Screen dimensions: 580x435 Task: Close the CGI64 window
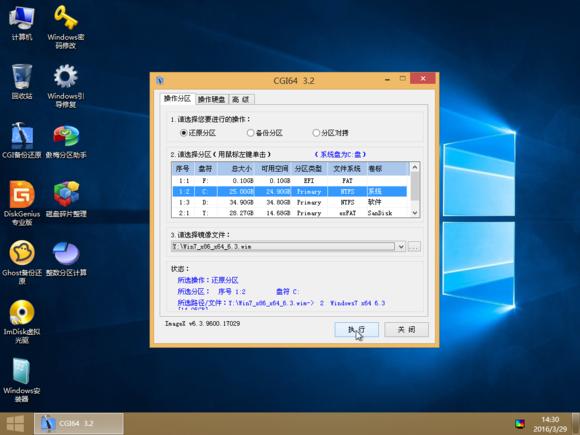click(423, 78)
